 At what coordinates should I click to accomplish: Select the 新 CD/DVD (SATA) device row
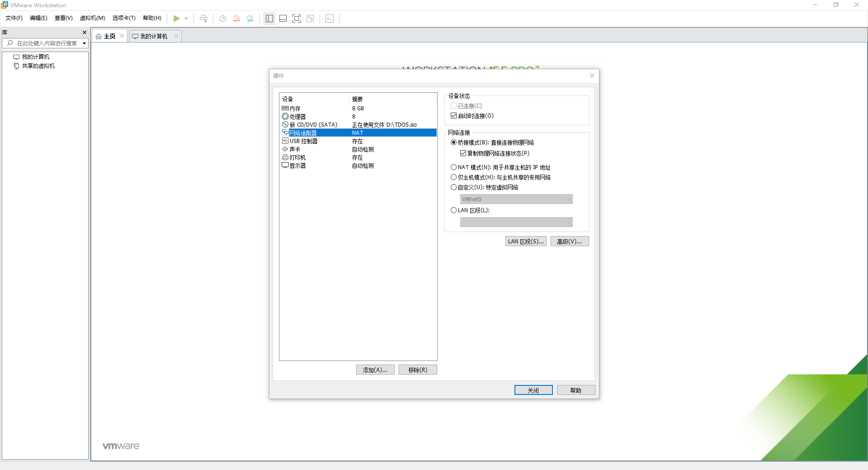(358, 125)
